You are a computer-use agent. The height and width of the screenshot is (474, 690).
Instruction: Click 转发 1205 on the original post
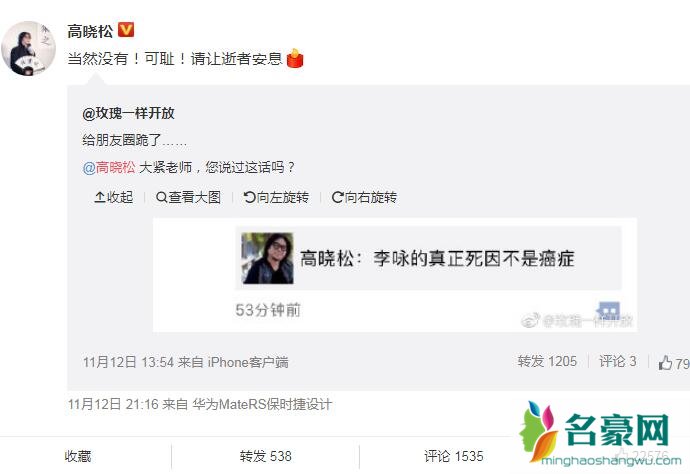pos(547,361)
